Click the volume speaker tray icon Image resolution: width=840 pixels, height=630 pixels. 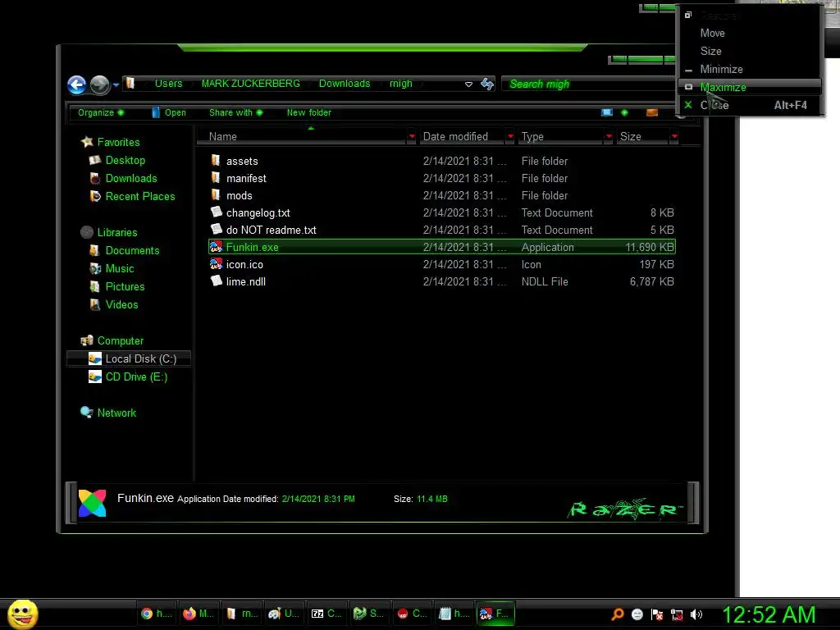[x=696, y=614]
